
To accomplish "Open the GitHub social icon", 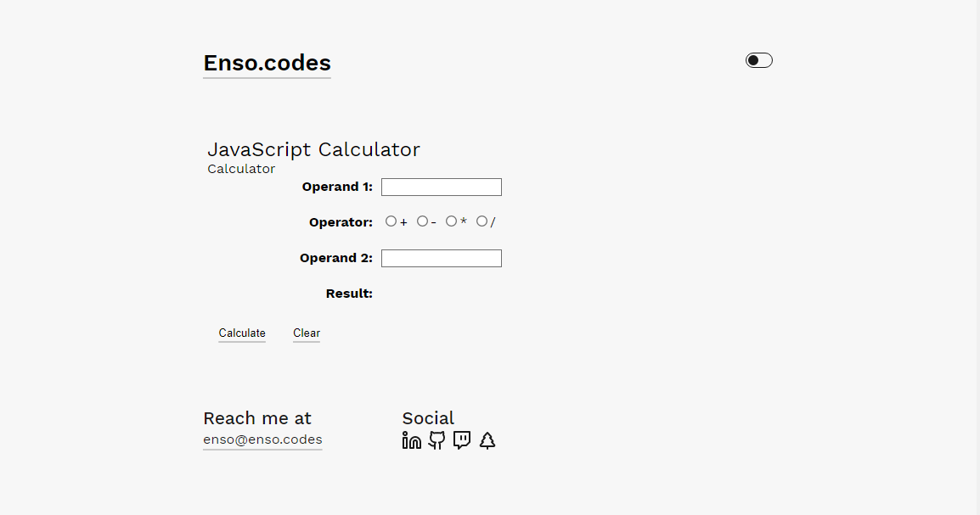I will [436, 440].
